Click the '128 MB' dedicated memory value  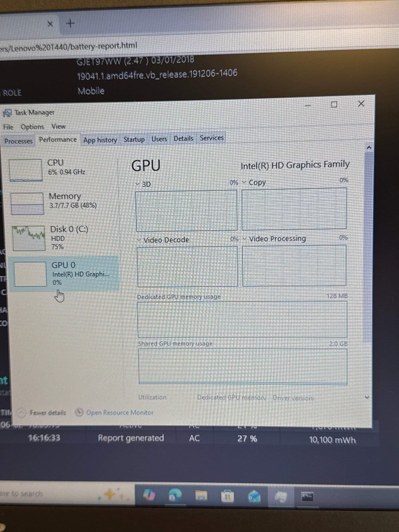point(337,296)
